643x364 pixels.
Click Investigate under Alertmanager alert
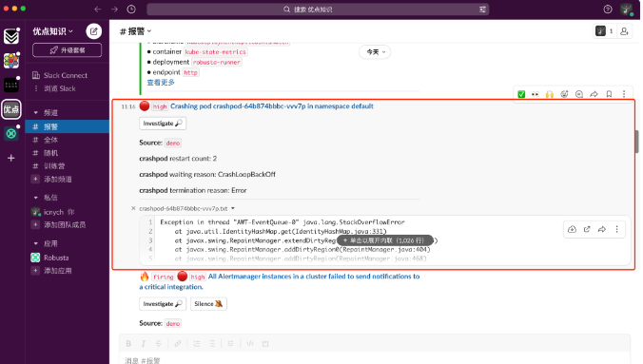163,304
